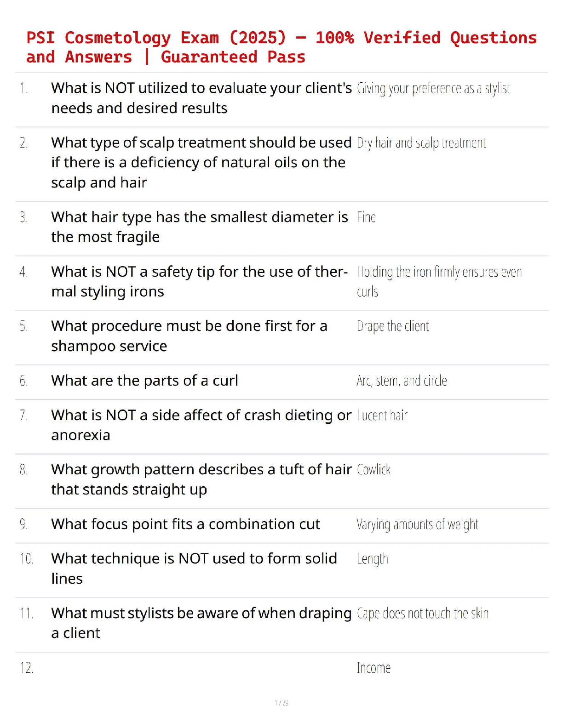Click the 'Drape the client' answer
Viewport: 563px width, 728px height.
(x=392, y=326)
